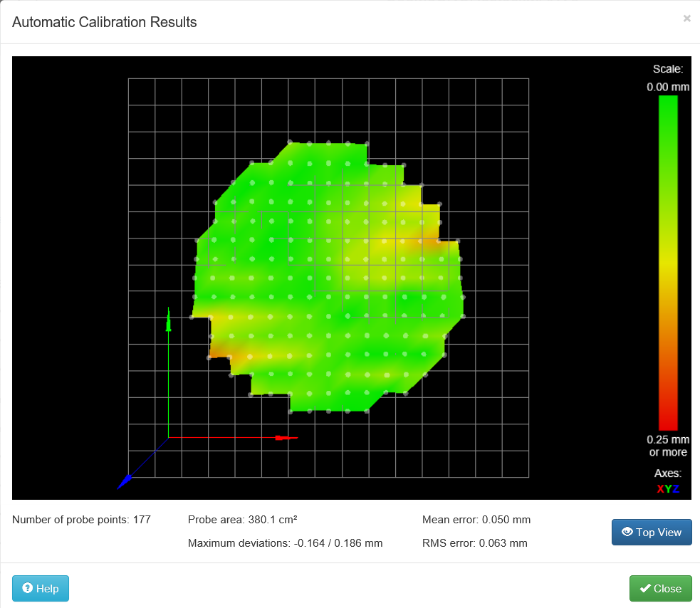Click the checkmark icon in Close

[x=644, y=588]
